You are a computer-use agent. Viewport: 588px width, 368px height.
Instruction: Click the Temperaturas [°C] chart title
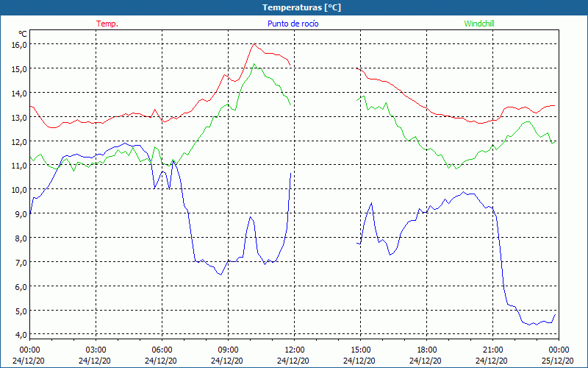[301, 7]
